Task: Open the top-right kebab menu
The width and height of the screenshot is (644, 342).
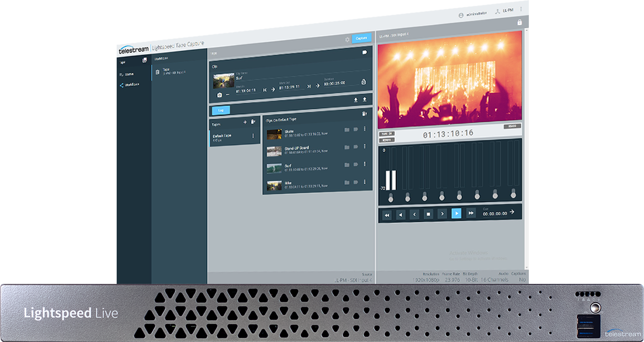Action: point(521,9)
